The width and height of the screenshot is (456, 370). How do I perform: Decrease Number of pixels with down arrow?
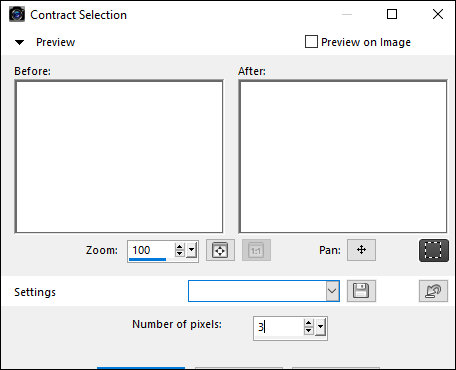pyautogui.click(x=309, y=331)
